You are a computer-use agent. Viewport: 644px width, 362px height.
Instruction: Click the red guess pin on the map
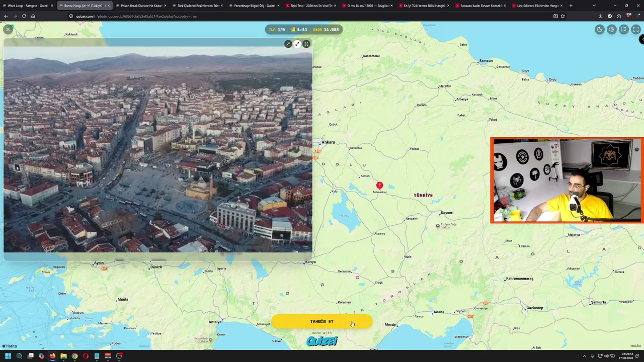[x=380, y=186]
